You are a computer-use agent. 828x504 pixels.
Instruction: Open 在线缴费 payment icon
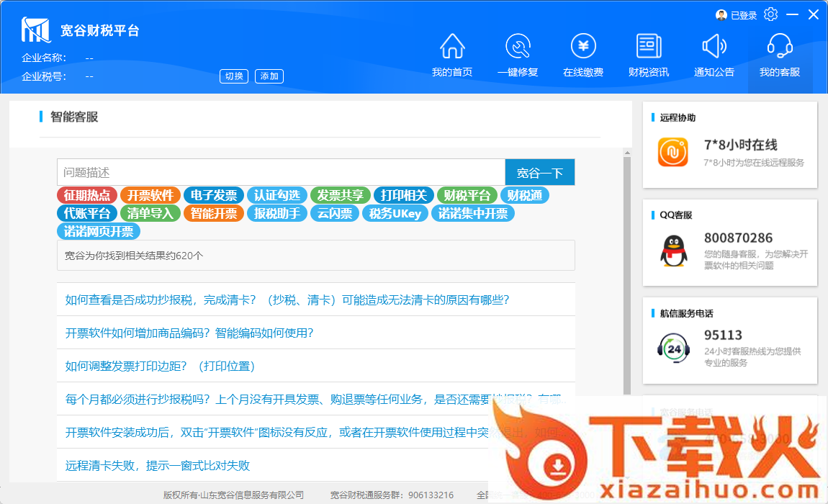[583, 47]
